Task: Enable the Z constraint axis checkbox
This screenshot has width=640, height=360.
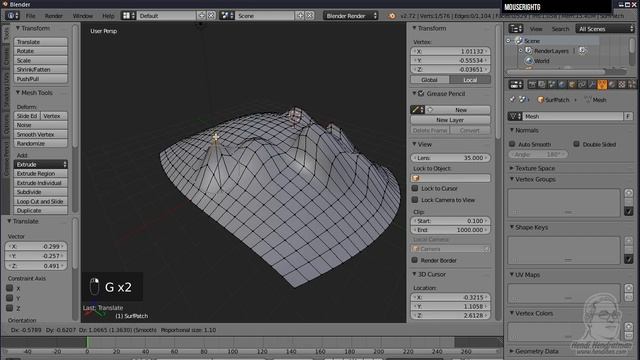Action: (10, 308)
